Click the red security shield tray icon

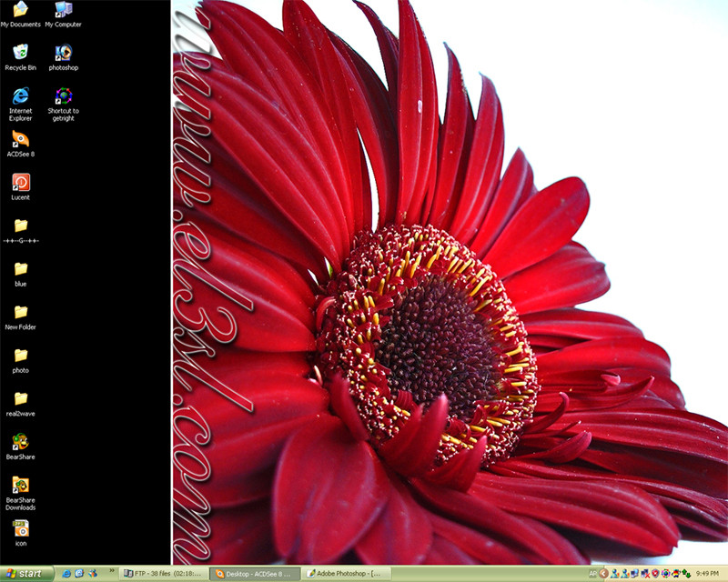pyautogui.click(x=655, y=574)
